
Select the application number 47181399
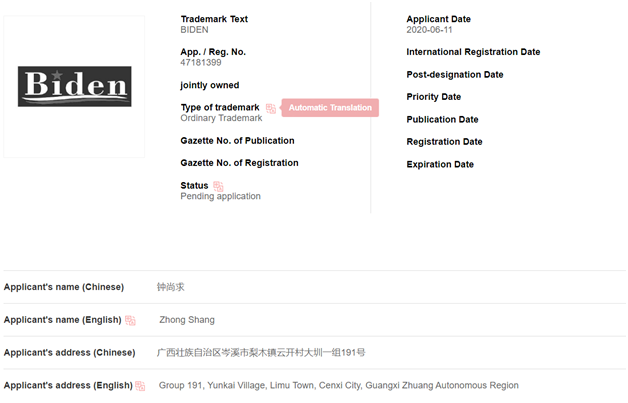(200, 63)
